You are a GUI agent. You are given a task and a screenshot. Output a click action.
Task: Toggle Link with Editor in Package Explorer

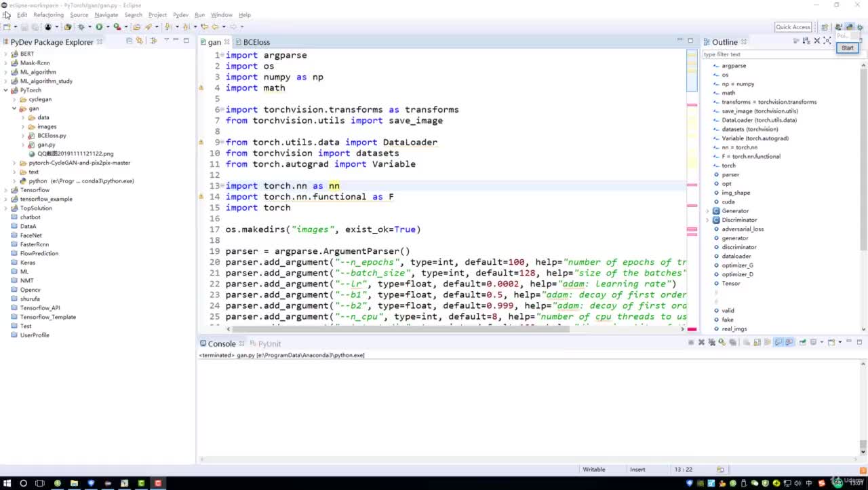point(140,41)
